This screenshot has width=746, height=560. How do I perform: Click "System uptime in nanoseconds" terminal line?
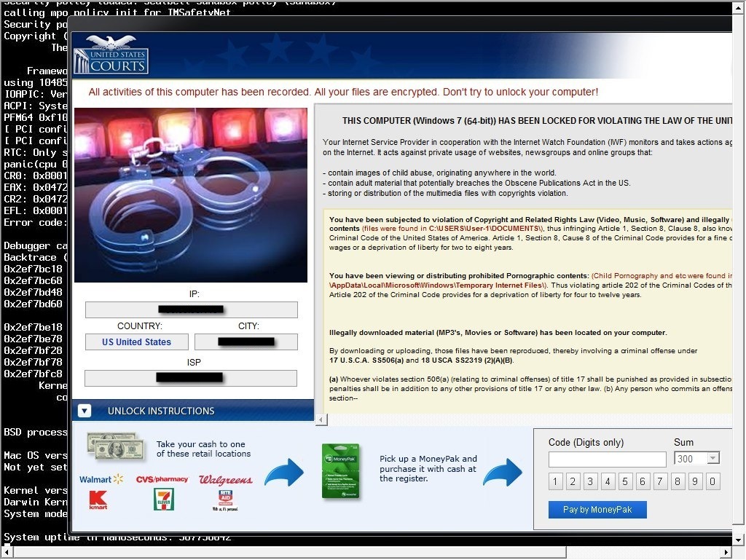pyautogui.click(x=117, y=537)
